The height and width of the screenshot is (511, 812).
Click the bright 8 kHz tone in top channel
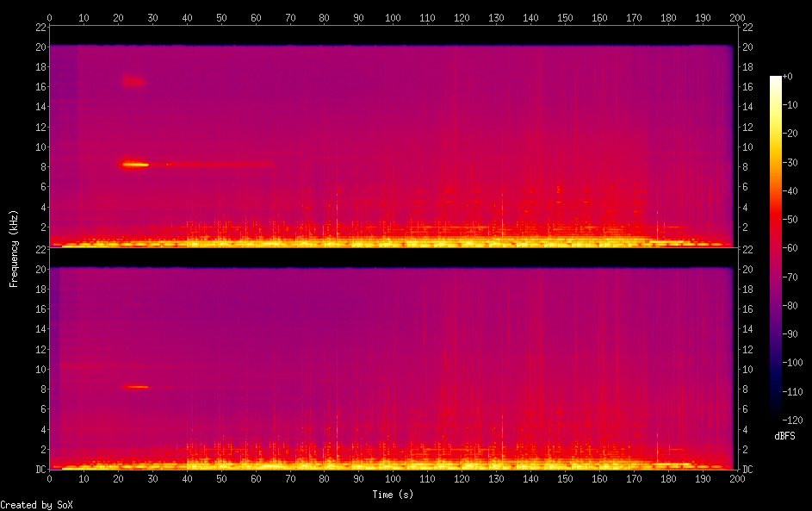point(134,164)
